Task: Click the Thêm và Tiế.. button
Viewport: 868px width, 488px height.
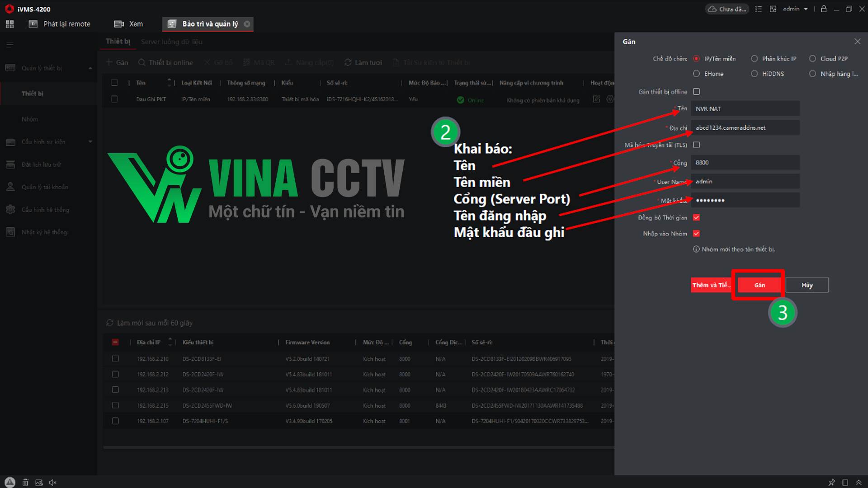Action: pyautogui.click(x=712, y=285)
